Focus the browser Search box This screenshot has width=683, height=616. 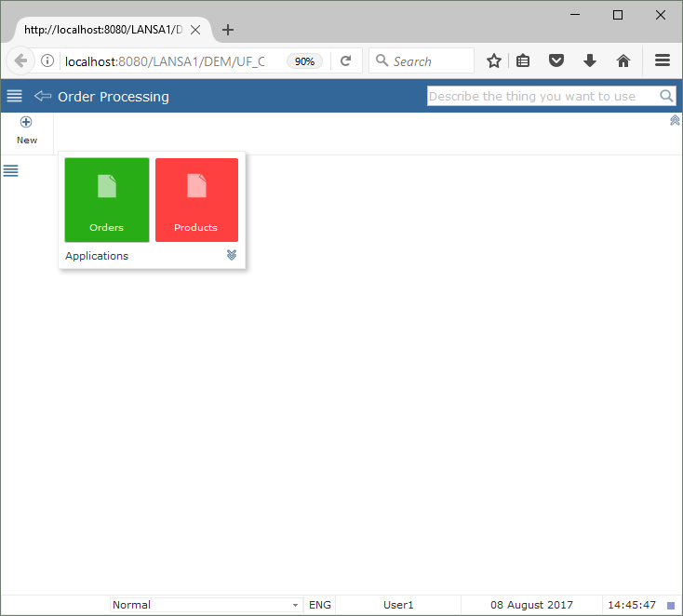[422, 61]
